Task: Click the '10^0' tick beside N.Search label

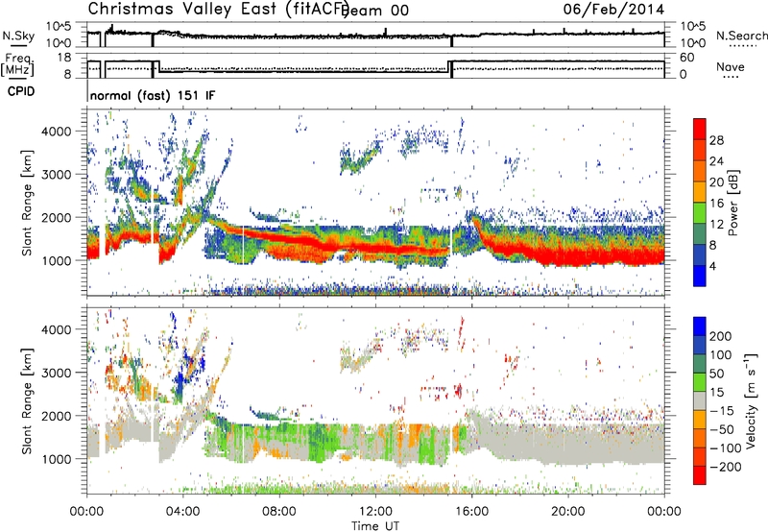Action: [692, 43]
